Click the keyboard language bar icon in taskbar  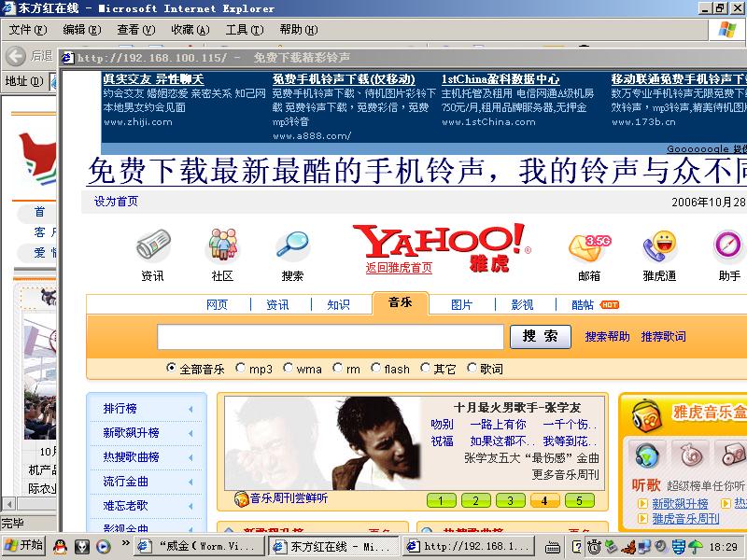(x=552, y=548)
